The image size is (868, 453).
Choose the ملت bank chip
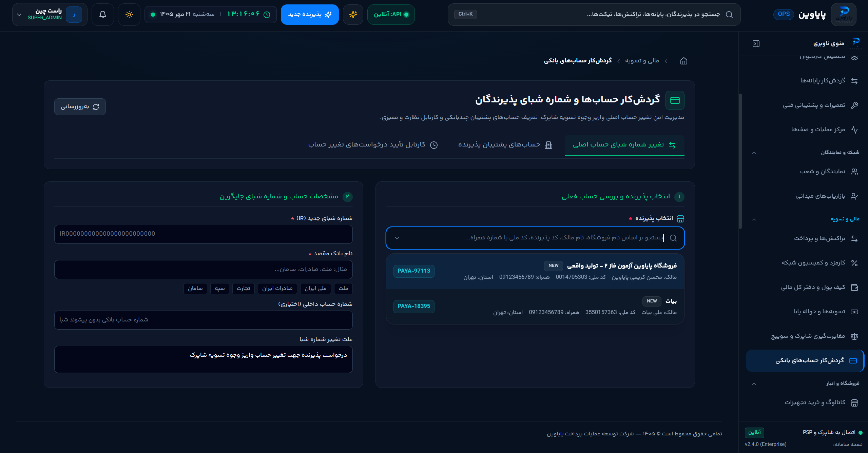343,289
